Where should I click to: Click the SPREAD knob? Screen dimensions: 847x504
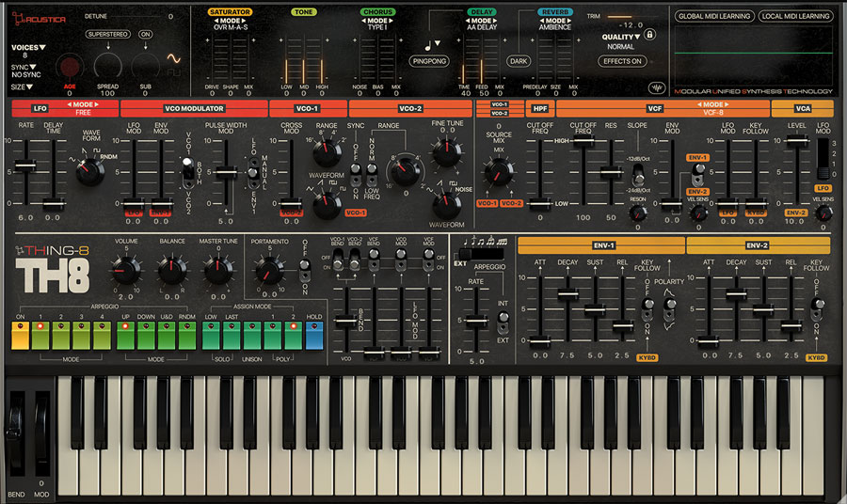(x=108, y=67)
